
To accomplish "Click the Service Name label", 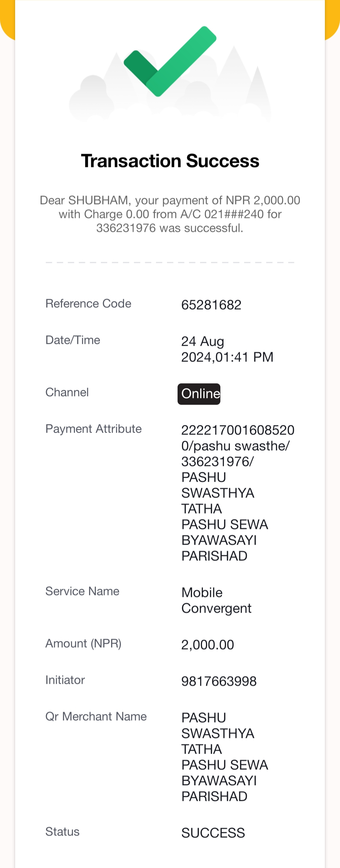I will (82, 591).
